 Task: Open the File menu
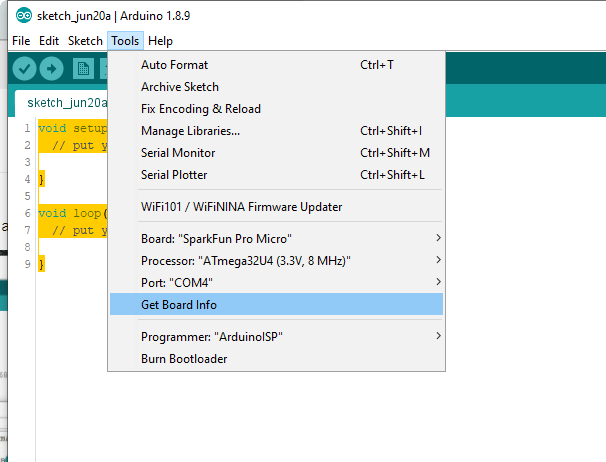point(21,41)
